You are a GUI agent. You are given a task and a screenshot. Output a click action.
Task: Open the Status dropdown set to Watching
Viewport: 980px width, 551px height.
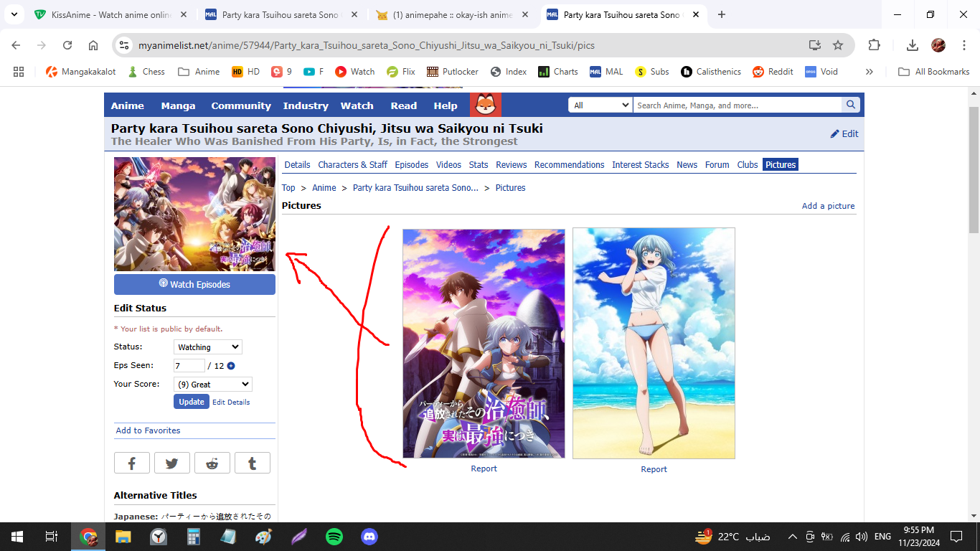pos(208,347)
